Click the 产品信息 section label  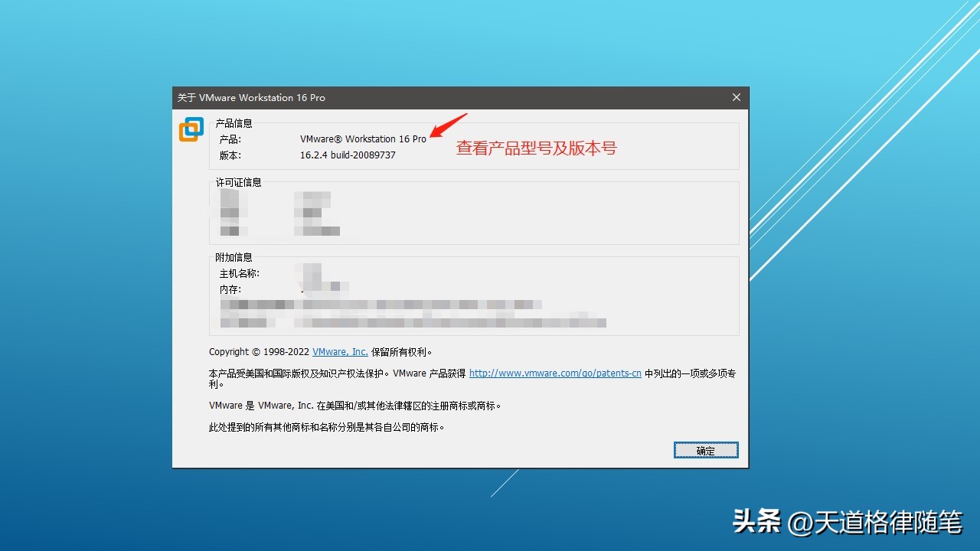click(234, 122)
